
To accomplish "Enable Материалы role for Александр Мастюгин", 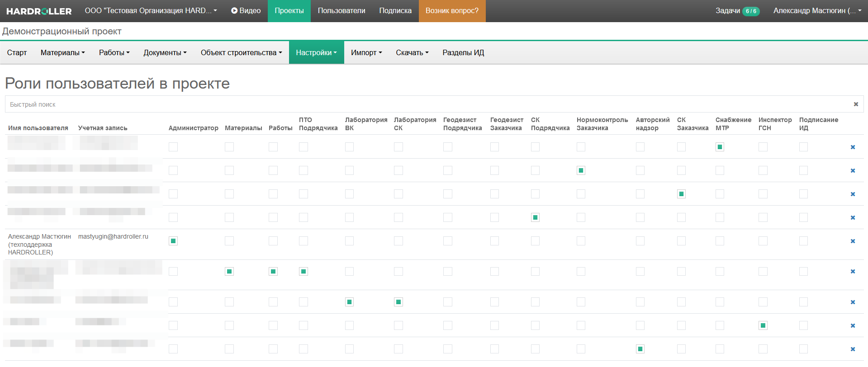I will tap(229, 241).
